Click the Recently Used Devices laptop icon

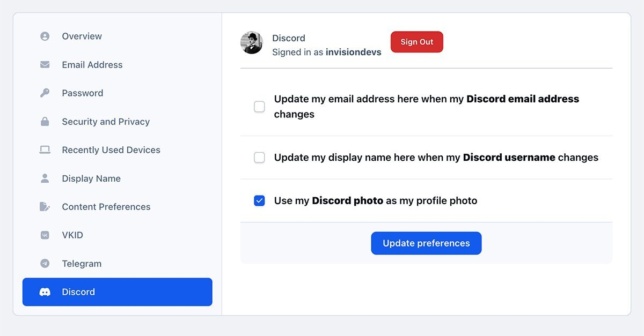[x=45, y=150]
